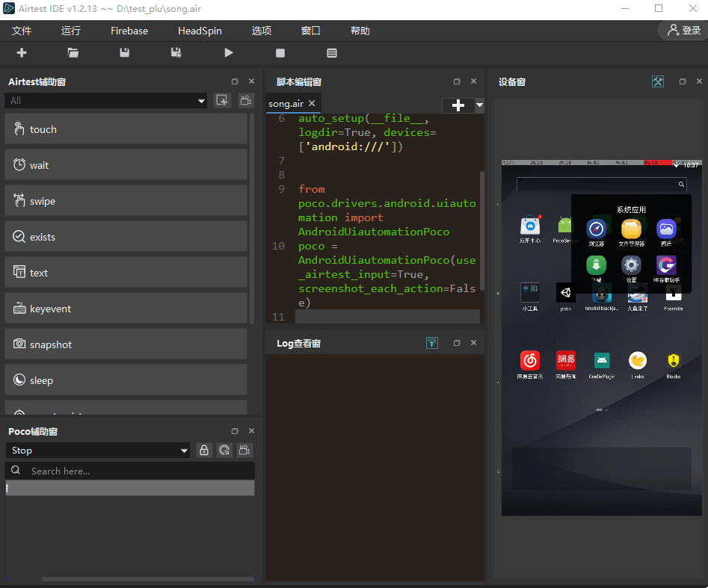Select the sleep command
This screenshot has height=588, width=708.
[x=126, y=380]
